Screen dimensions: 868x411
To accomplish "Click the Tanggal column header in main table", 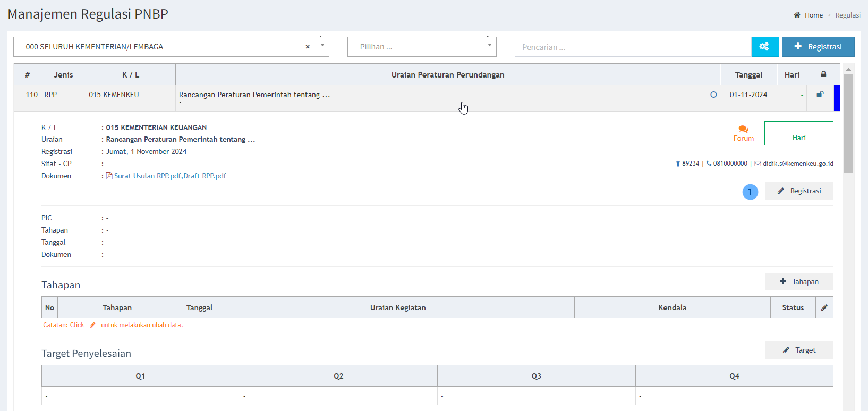I will (748, 75).
